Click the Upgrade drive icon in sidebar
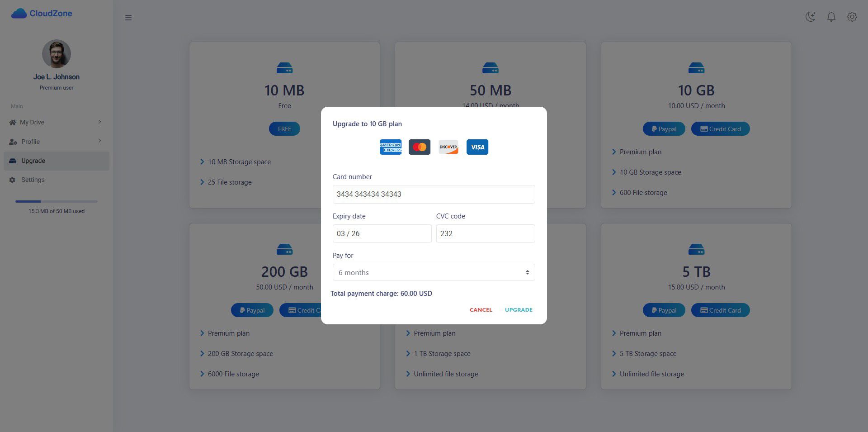The image size is (868, 432). (13, 161)
